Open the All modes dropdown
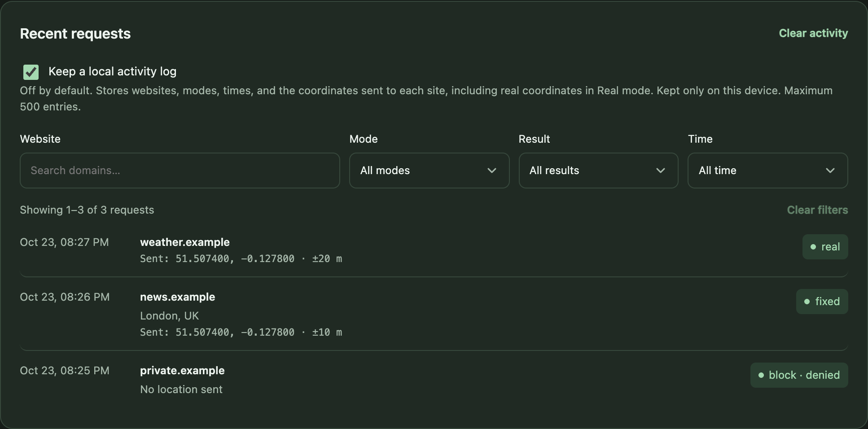This screenshot has width=868, height=429. 429,171
